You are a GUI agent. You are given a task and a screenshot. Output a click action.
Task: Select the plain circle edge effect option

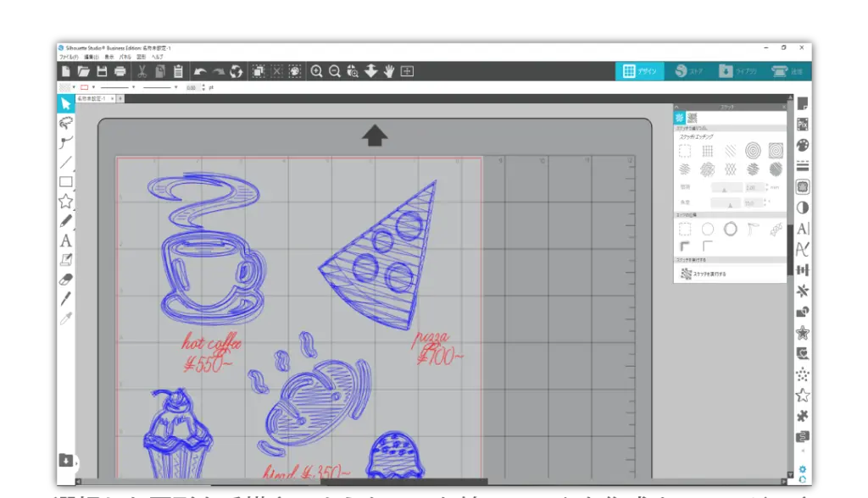(707, 230)
